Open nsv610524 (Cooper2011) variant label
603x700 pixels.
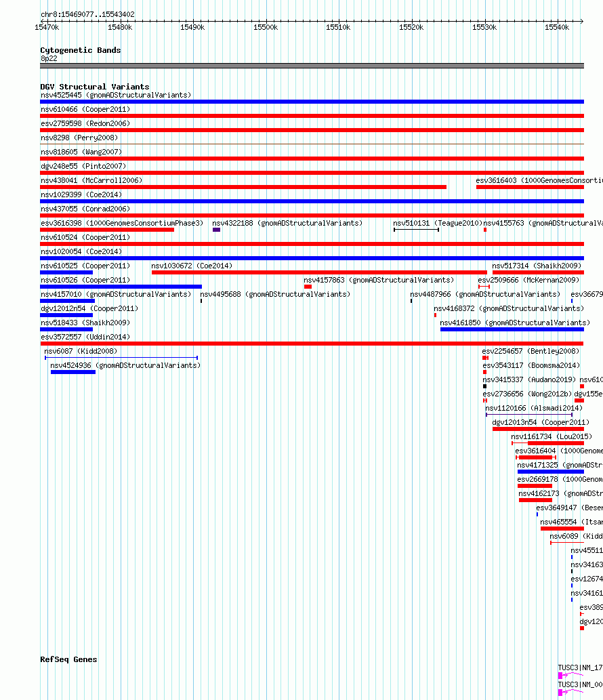85,238
